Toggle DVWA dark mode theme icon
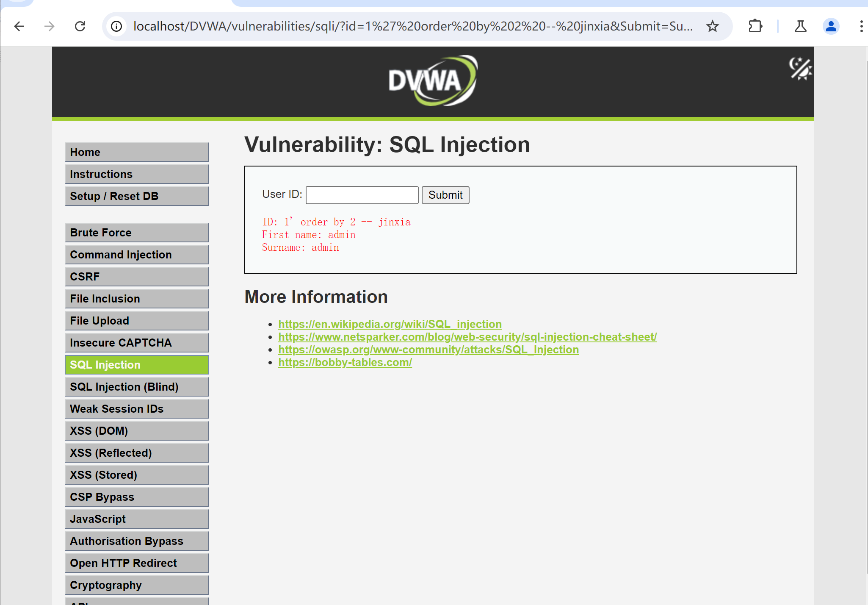 (x=800, y=69)
